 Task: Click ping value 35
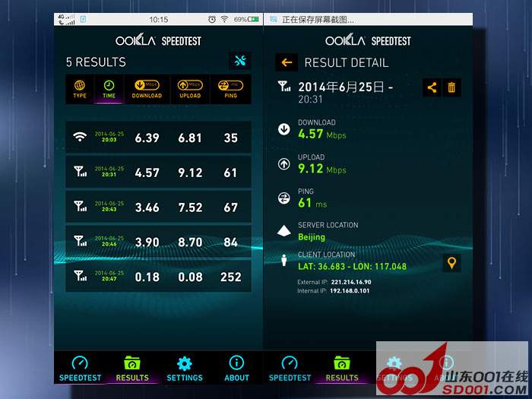pyautogui.click(x=231, y=138)
